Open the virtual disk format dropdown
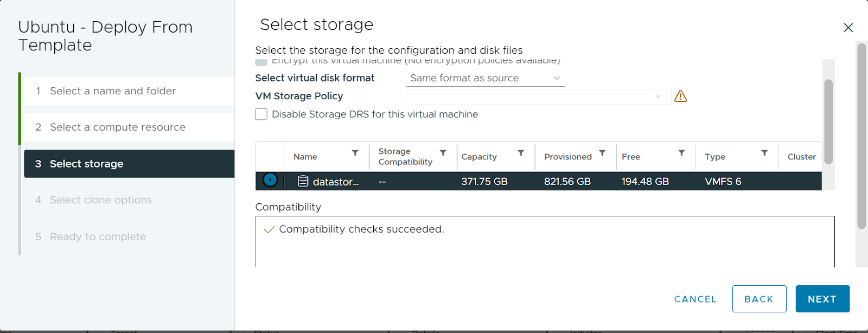 point(485,78)
